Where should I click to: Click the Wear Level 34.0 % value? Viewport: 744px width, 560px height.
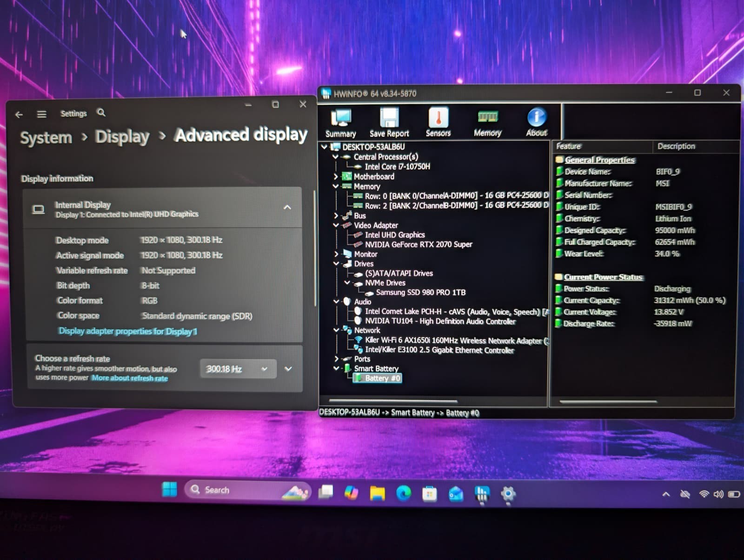(x=667, y=254)
